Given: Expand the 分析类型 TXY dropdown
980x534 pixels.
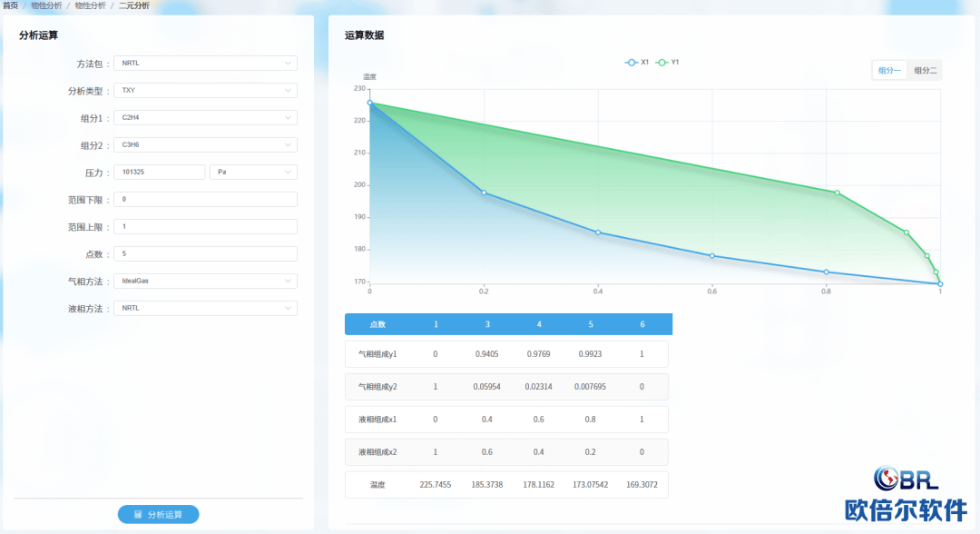Looking at the screenshot, I should [205, 91].
